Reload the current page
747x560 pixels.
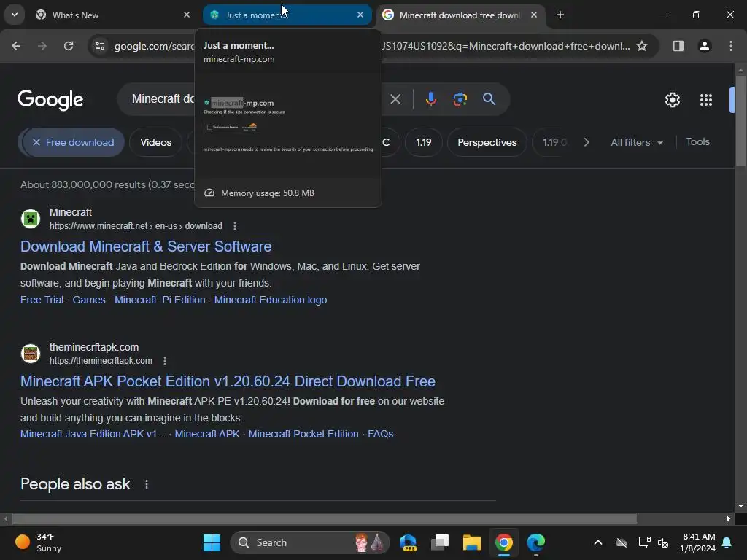point(69,46)
